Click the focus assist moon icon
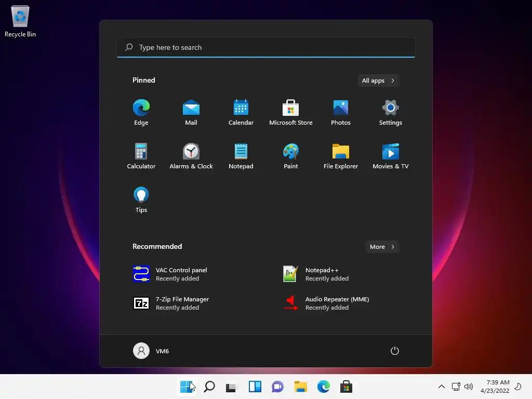 coord(518,387)
